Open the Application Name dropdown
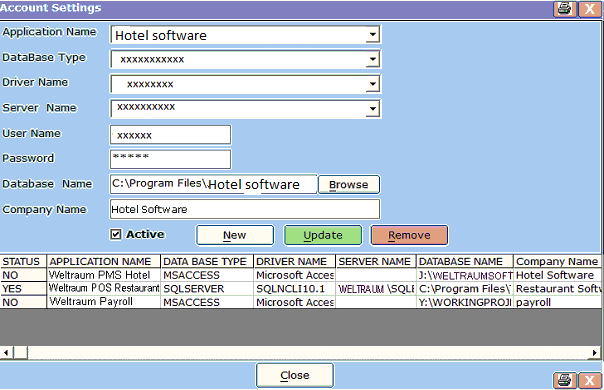The width and height of the screenshot is (604, 390). pyautogui.click(x=372, y=35)
